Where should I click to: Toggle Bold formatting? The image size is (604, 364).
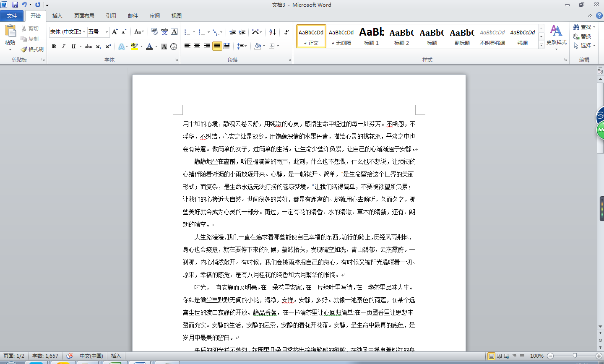(x=54, y=47)
